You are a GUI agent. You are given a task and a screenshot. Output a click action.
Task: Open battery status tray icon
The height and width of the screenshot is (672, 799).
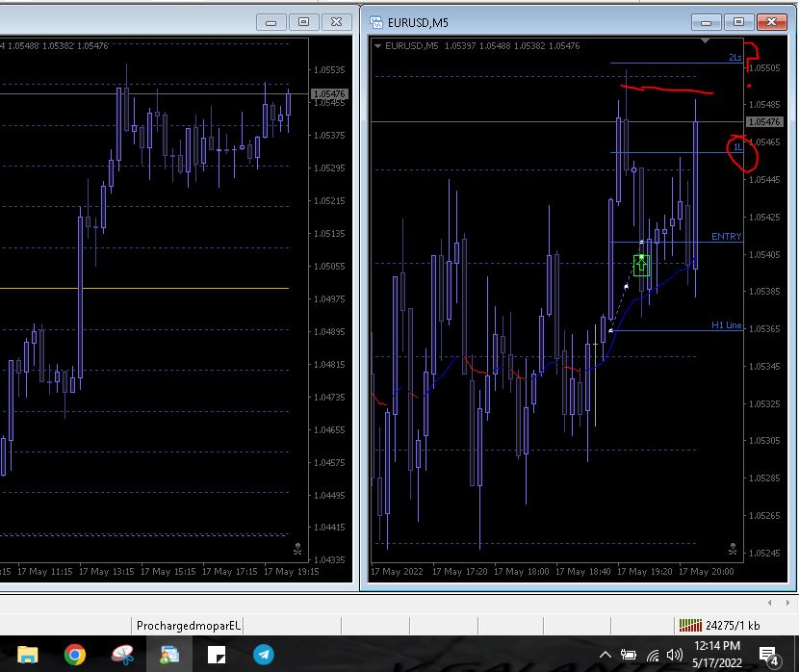[629, 655]
